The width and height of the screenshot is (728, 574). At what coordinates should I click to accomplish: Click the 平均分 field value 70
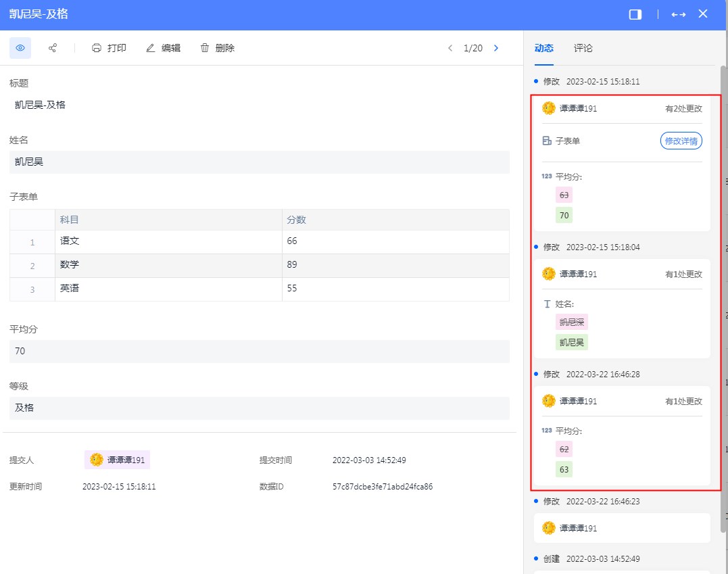click(x=259, y=352)
